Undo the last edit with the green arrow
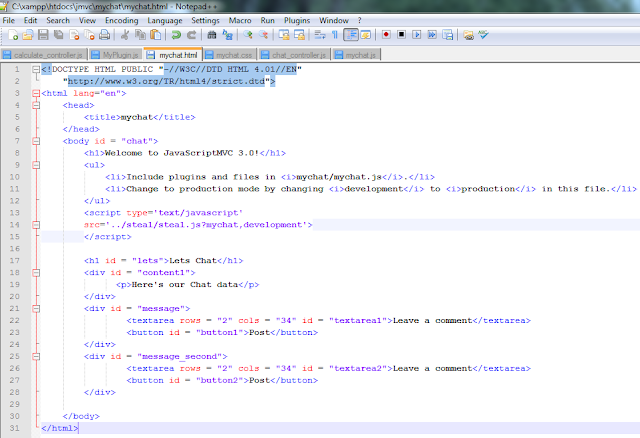 (x=176, y=35)
